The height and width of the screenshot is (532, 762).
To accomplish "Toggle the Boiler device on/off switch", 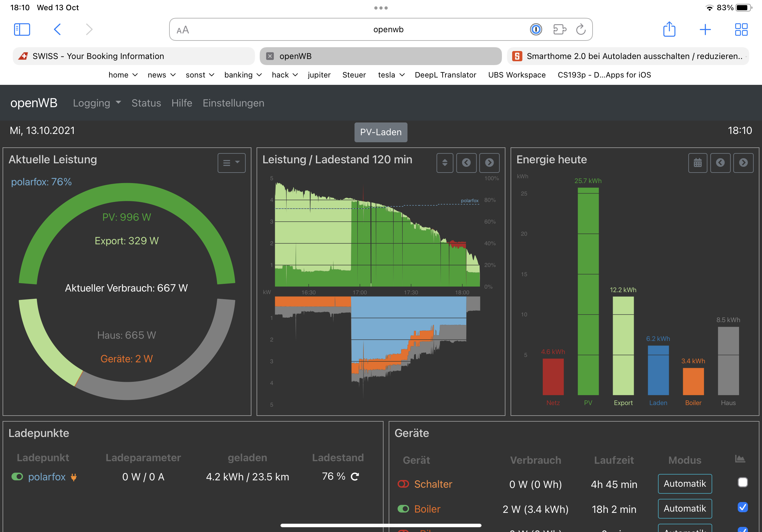I will click(x=403, y=509).
